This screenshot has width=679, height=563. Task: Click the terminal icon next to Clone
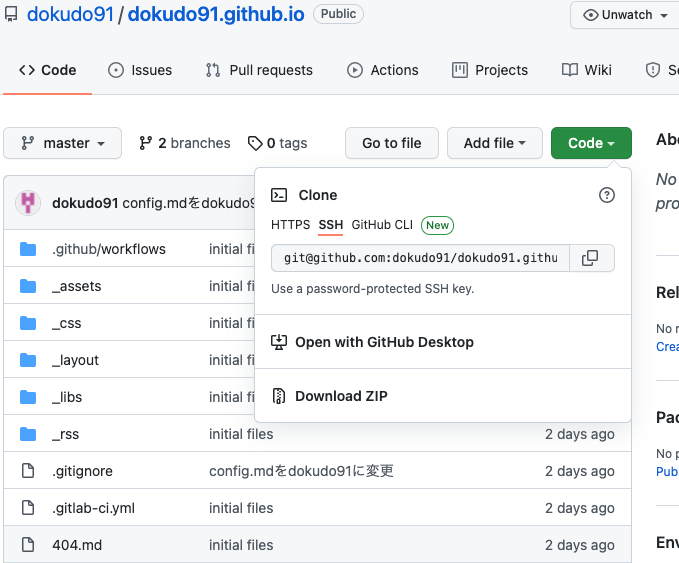pos(279,195)
